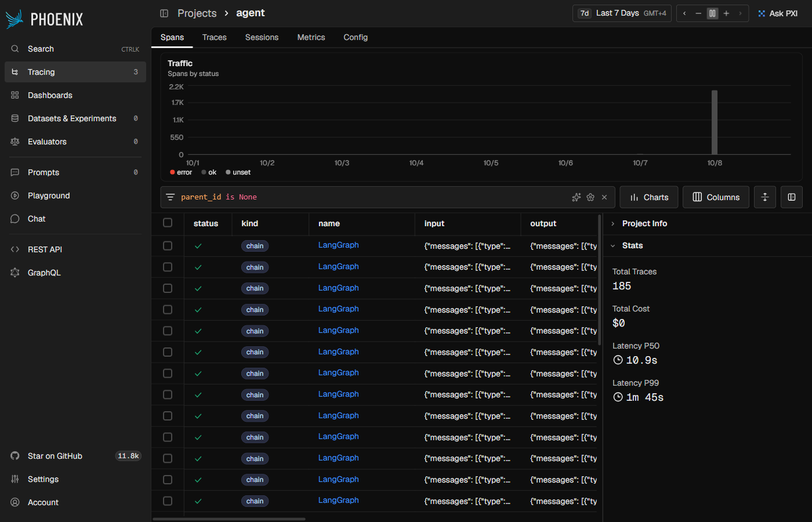
Task: Click the Phoenix logo
Action: click(45, 19)
